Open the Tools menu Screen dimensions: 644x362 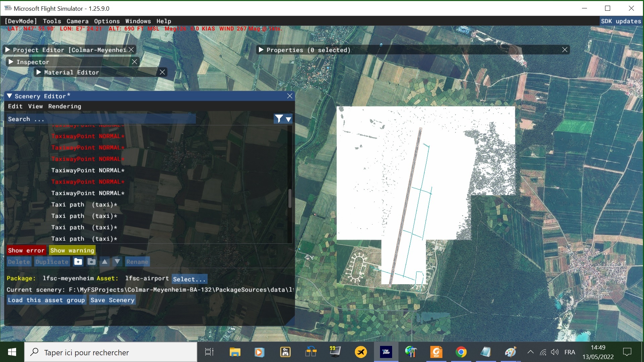(x=52, y=21)
